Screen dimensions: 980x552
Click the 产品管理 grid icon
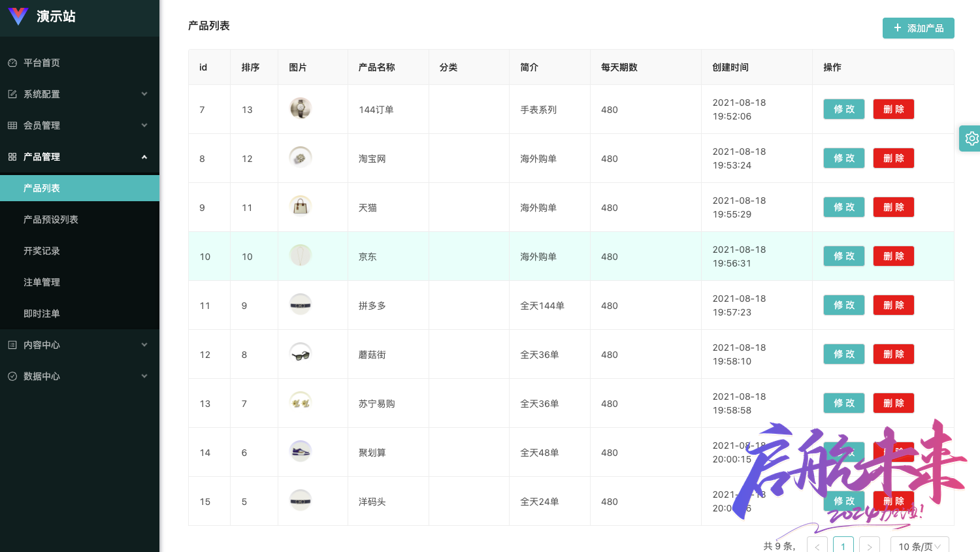coord(12,157)
